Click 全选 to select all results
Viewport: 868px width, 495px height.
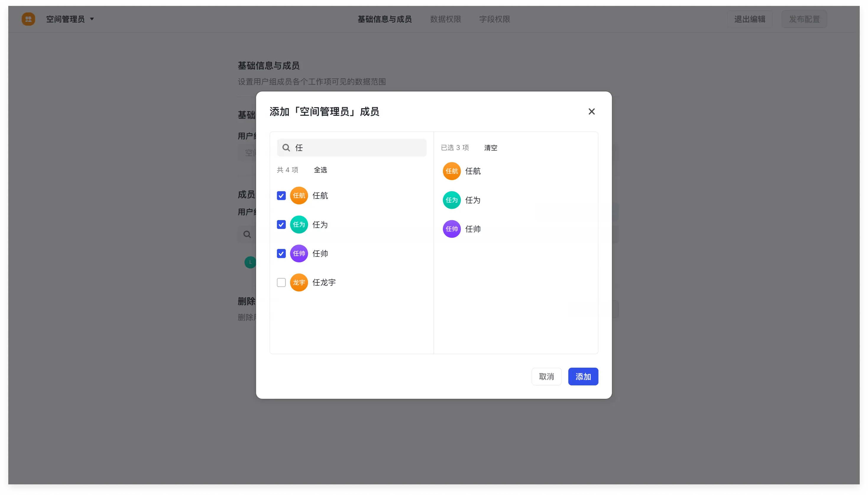tap(320, 170)
